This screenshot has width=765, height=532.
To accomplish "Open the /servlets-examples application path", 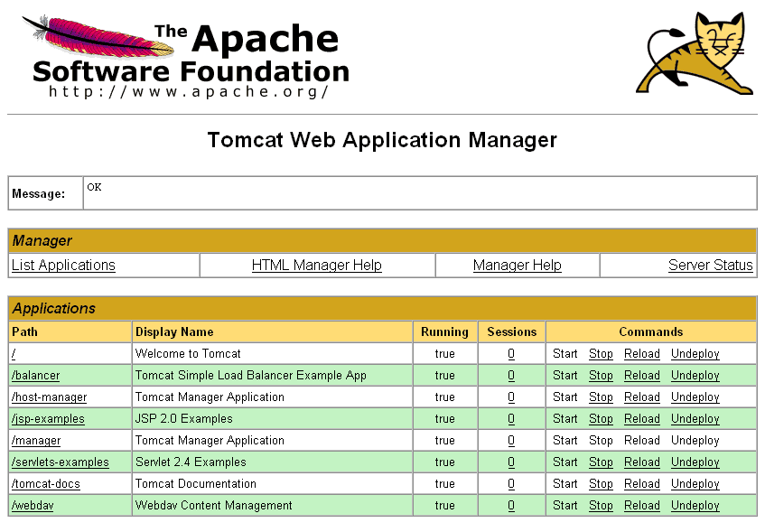I will click(60, 462).
